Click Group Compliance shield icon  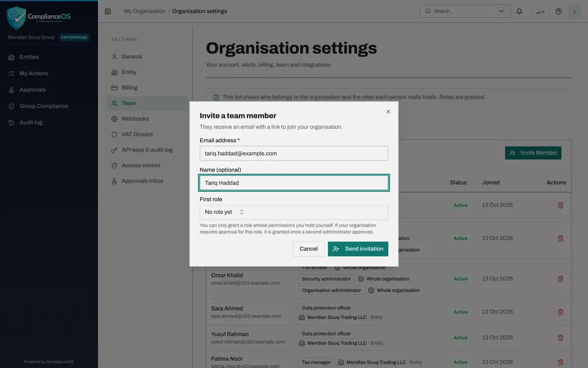coord(11,106)
